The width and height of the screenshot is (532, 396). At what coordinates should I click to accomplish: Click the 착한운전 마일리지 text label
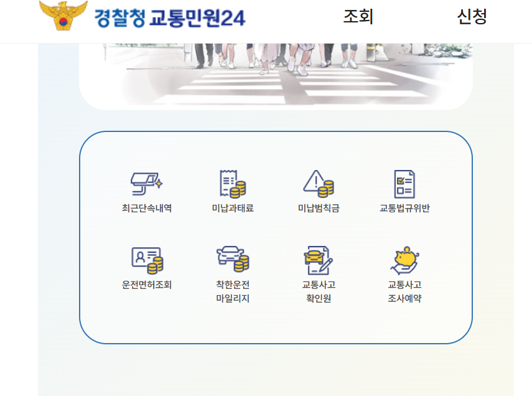pos(233,291)
